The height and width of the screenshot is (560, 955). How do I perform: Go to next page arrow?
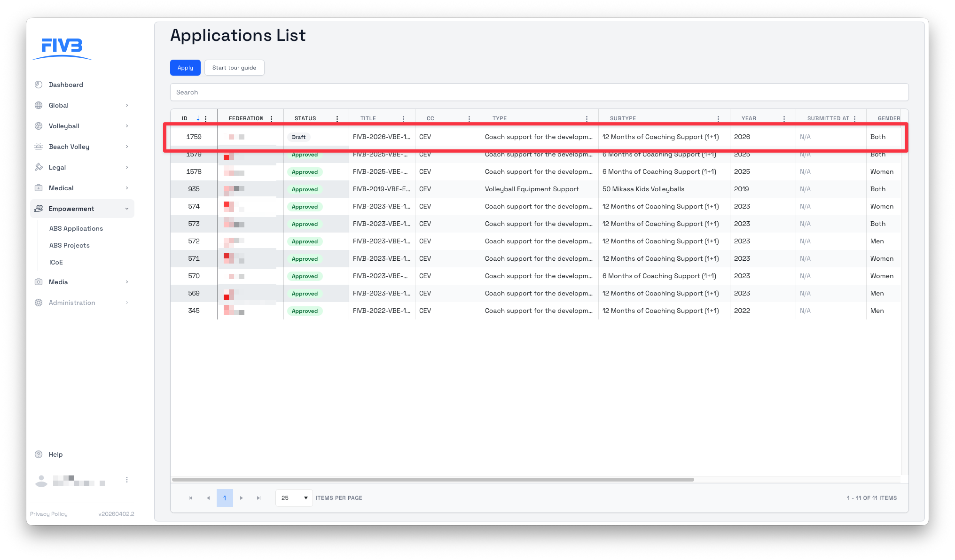[x=242, y=498]
